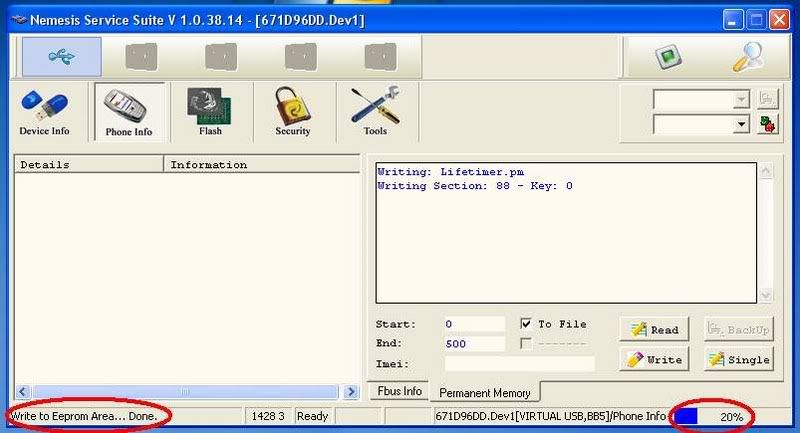Click the magnifying glass scan icon
Viewport: 800px width, 433px height.
click(x=748, y=57)
